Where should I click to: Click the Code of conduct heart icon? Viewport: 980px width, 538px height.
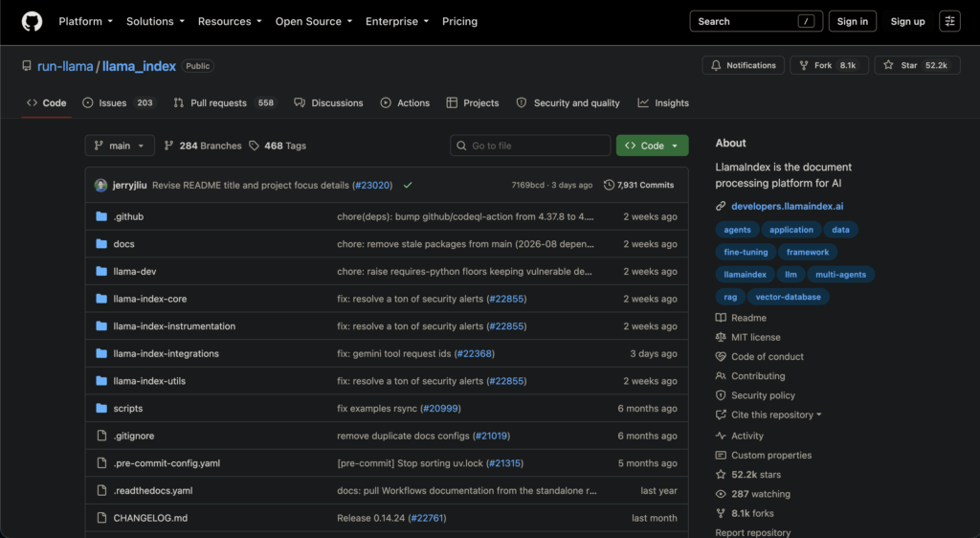pyautogui.click(x=721, y=356)
